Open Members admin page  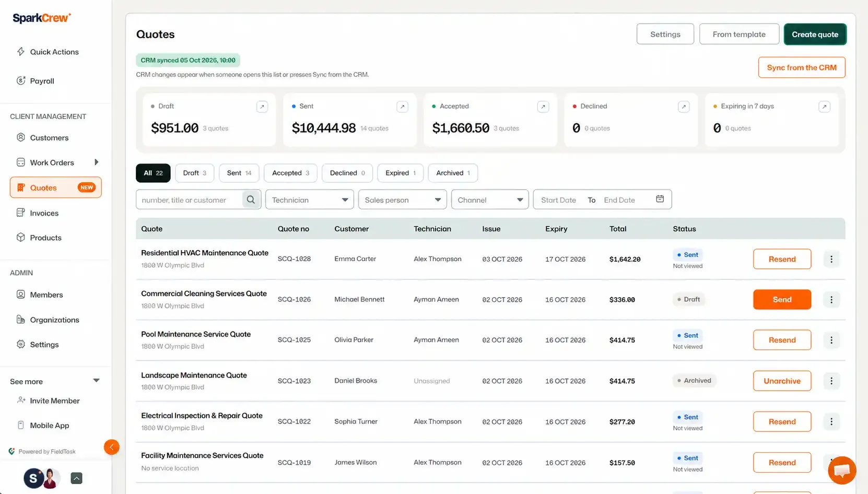click(x=40, y=295)
